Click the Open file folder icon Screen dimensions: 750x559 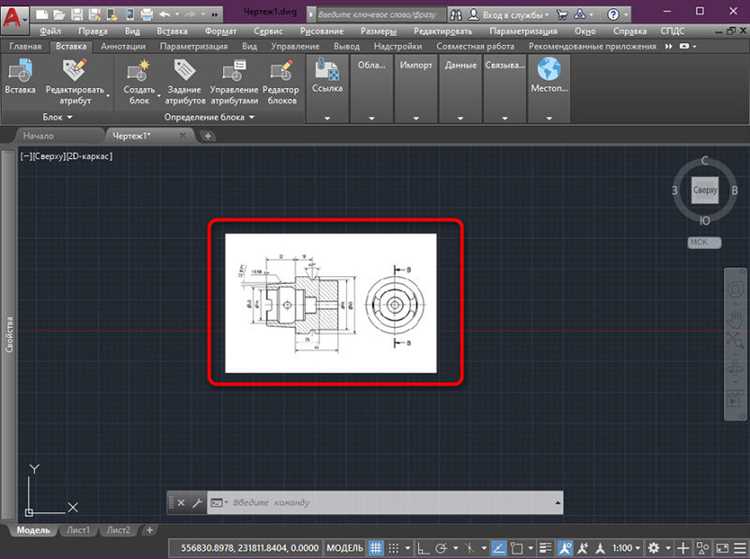coord(59,15)
